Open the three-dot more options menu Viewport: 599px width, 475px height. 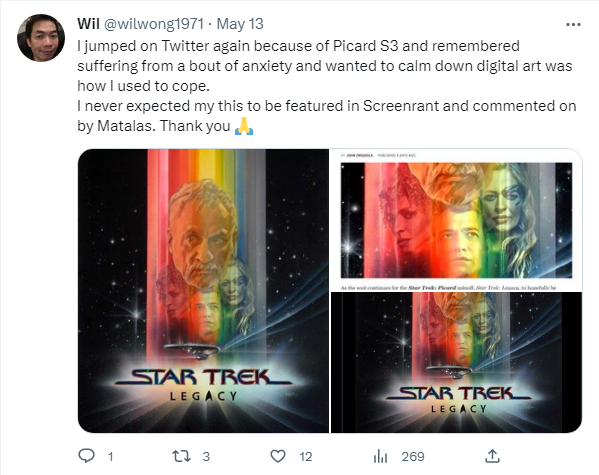pyautogui.click(x=573, y=24)
